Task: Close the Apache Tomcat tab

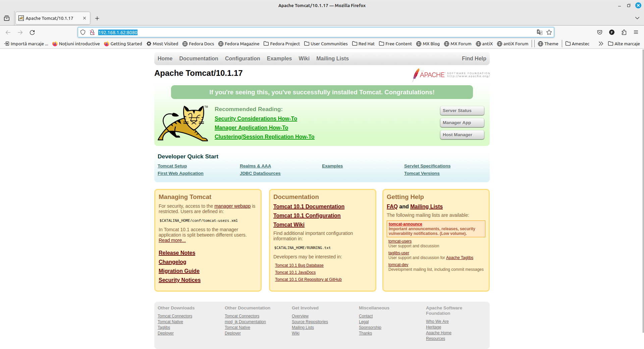Action: tap(85, 18)
